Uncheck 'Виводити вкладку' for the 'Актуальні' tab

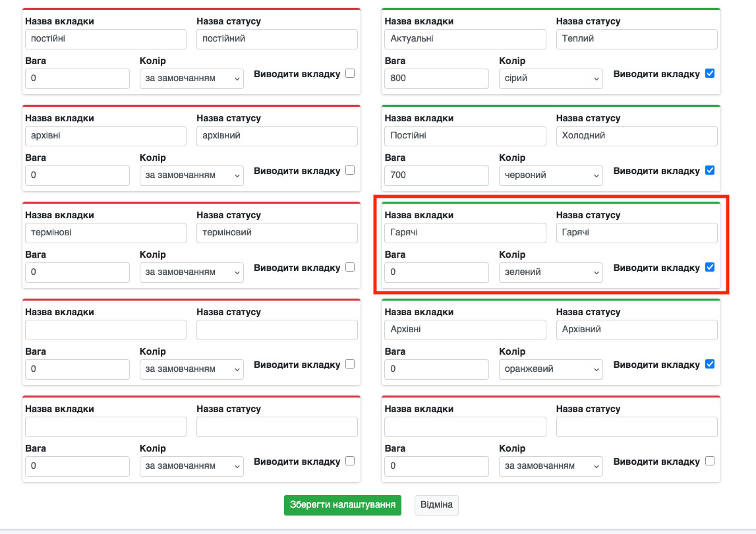(709, 73)
